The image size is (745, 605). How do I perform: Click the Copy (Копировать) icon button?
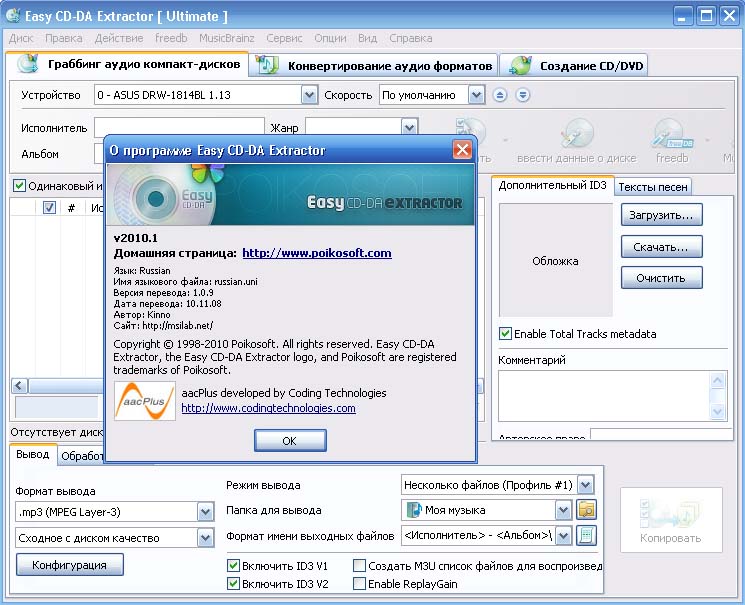point(670,520)
